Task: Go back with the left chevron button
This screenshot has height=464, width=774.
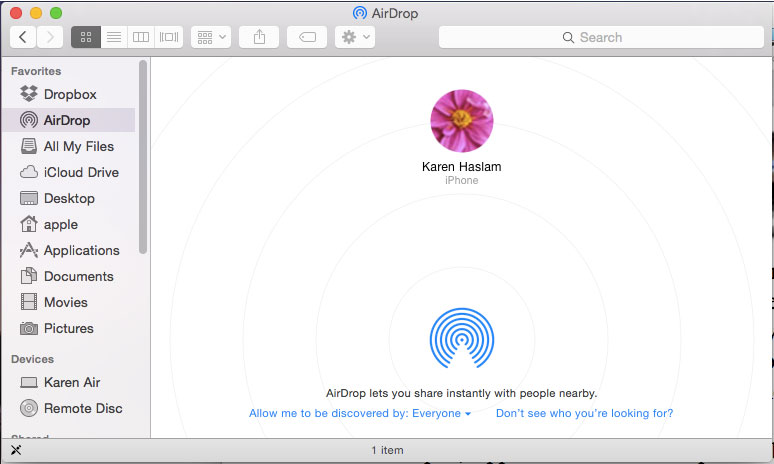Action: coord(23,37)
